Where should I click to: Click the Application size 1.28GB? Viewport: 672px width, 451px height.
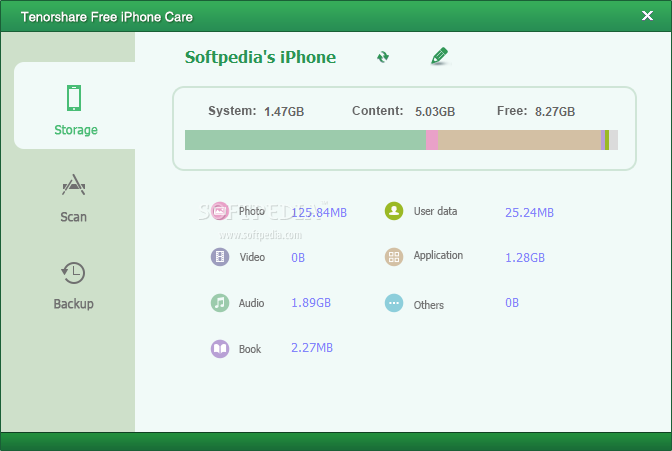pos(525,258)
